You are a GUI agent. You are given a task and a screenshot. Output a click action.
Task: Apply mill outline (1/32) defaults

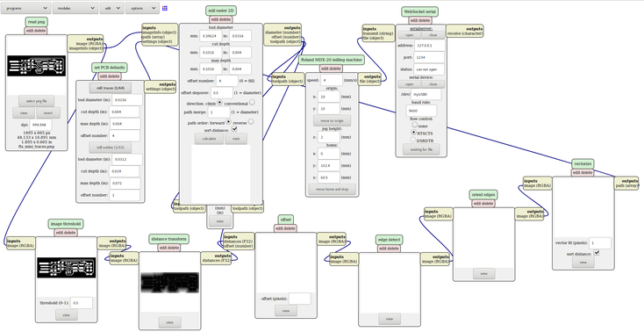(x=110, y=148)
